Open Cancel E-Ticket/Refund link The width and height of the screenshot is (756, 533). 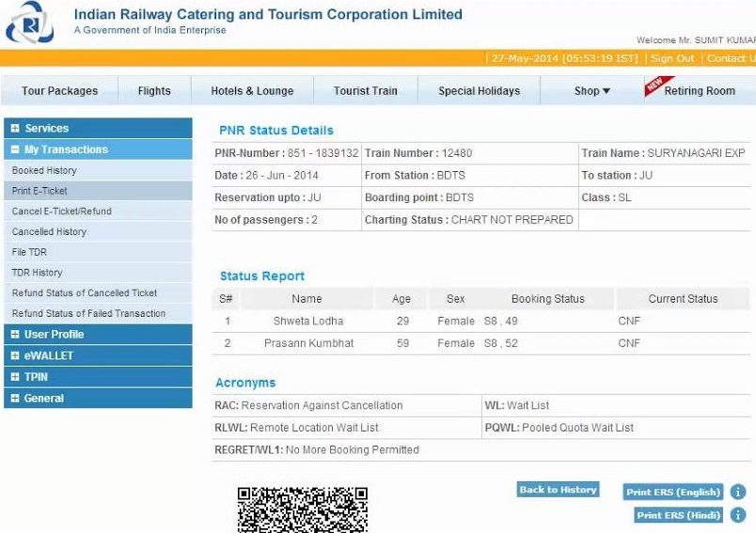click(98, 212)
